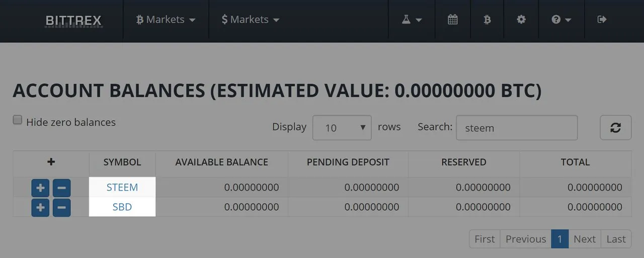This screenshot has width=644, height=258.
Task: Go to First page
Action: point(485,239)
